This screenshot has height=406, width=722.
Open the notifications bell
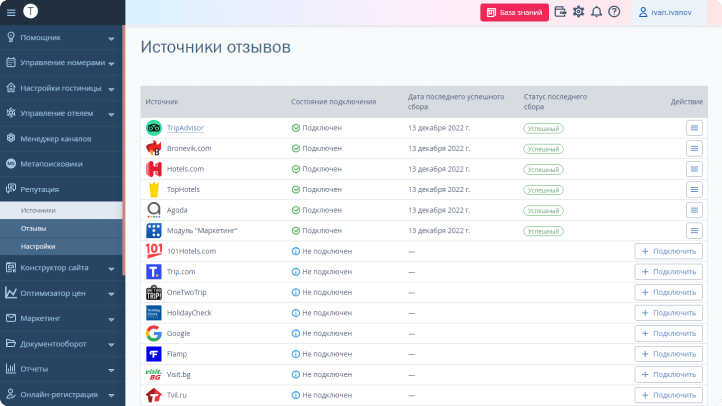[x=596, y=12]
